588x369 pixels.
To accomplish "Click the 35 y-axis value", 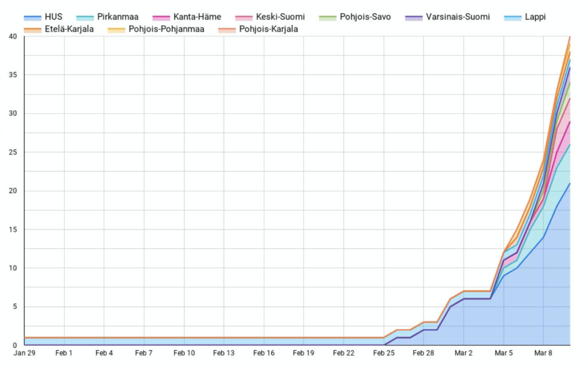I will (13, 75).
